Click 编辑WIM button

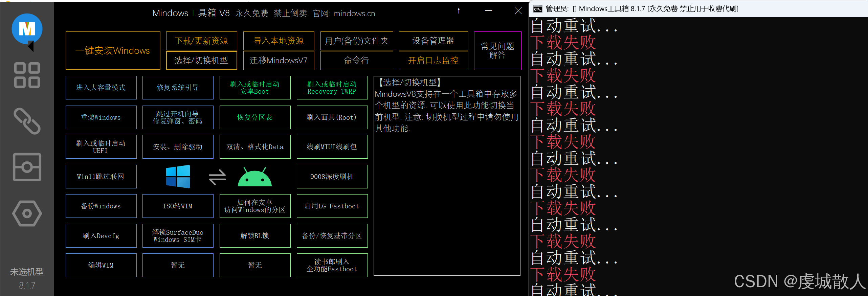[x=101, y=265]
